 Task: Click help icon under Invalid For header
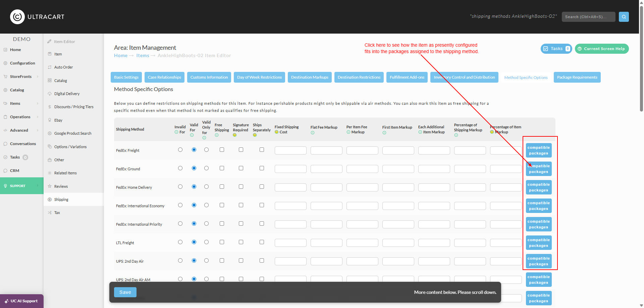click(176, 132)
